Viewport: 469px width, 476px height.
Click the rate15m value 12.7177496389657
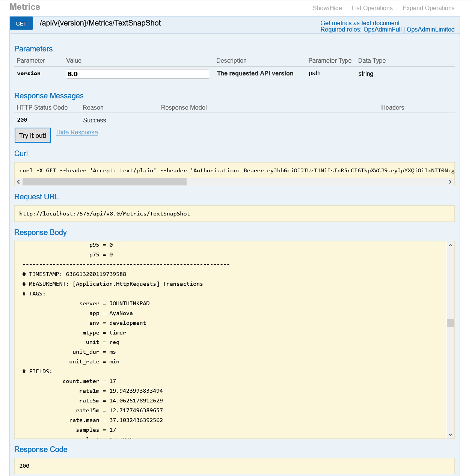click(136, 410)
